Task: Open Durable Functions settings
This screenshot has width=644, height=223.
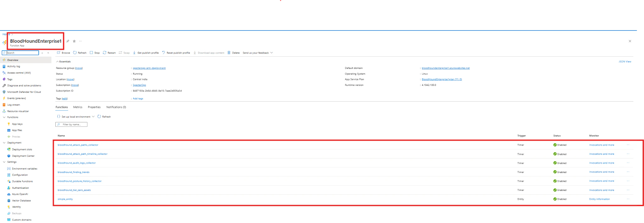Action: click(22, 181)
